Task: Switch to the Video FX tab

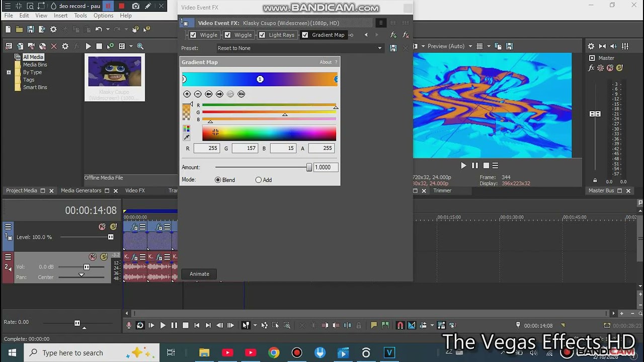Action: (135, 191)
